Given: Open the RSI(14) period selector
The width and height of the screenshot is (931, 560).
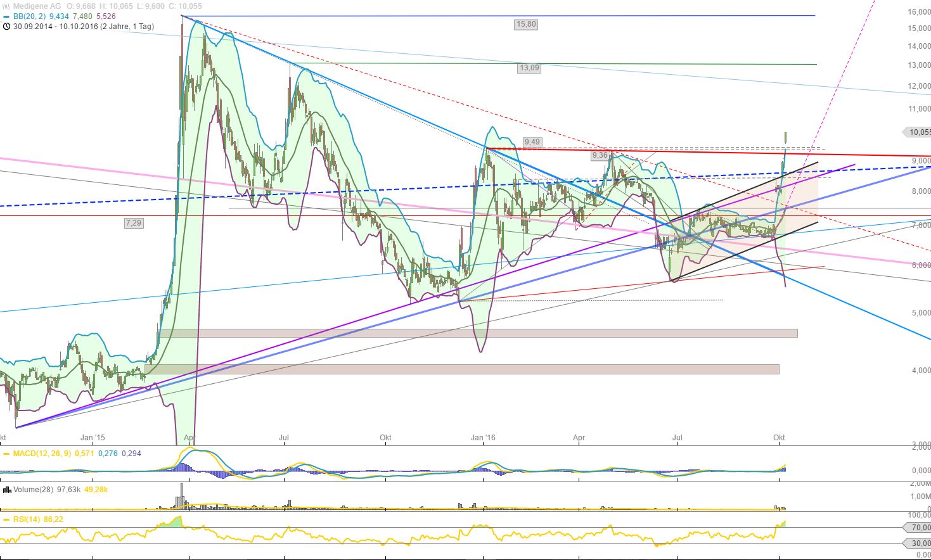Looking at the screenshot, I should coord(26,520).
